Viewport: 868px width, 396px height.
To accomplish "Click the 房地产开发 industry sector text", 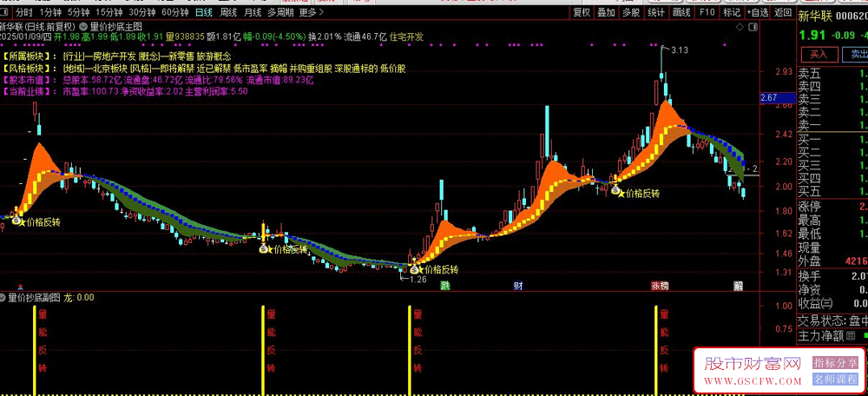I will click(x=115, y=56).
